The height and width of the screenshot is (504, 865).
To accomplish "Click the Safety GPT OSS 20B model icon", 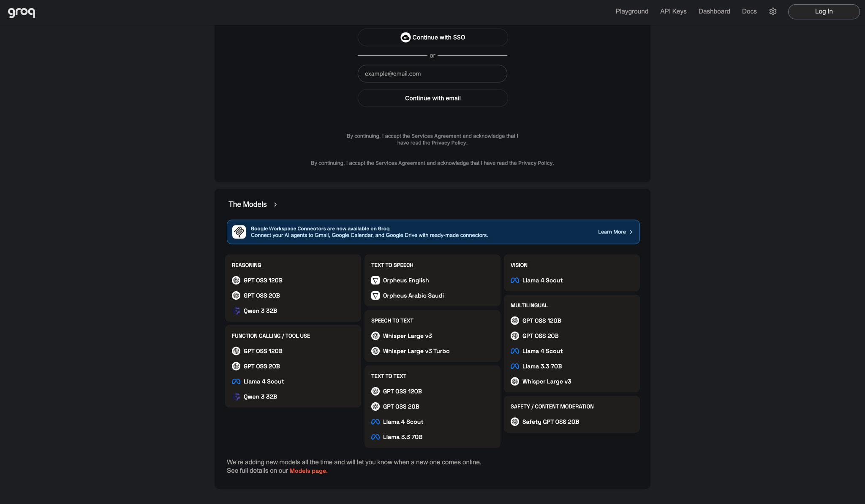I will point(515,422).
